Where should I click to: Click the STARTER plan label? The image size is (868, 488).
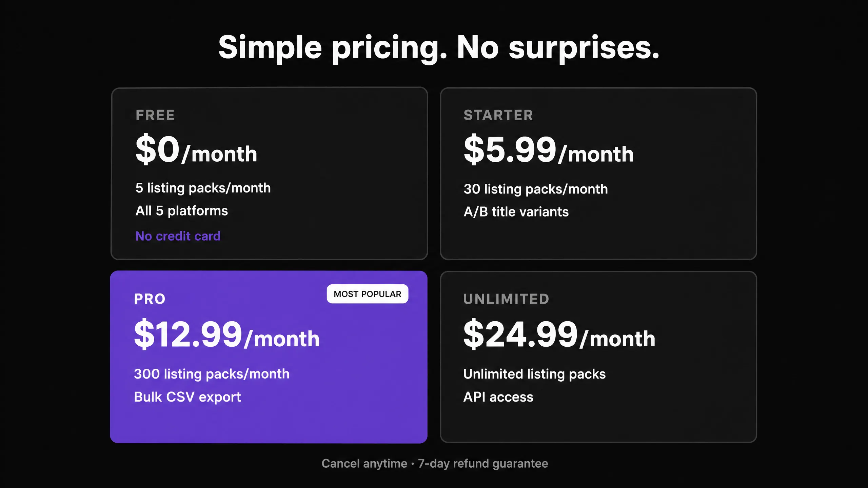498,115
